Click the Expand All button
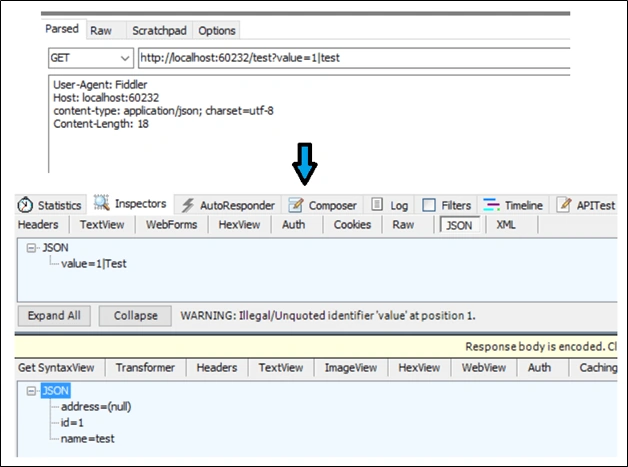Screen dimensions: 628x467 54,316
